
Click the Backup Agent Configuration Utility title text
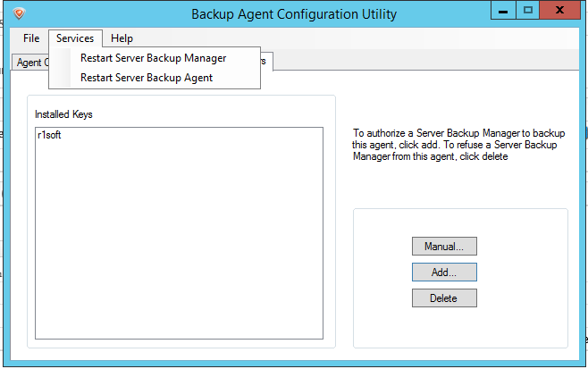[x=294, y=14]
